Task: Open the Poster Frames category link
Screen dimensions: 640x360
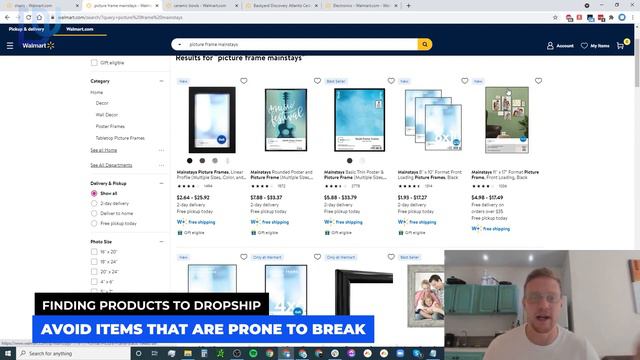Action: point(110,126)
